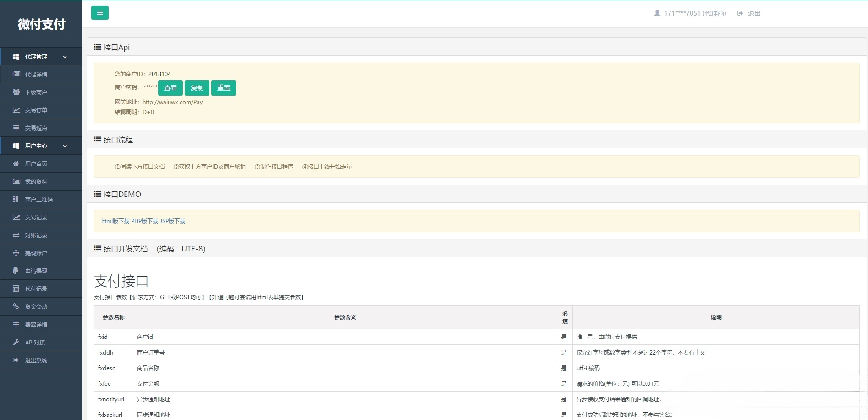Open 商户二维码 QR code page
This screenshot has height=420, width=868.
pyautogui.click(x=16, y=199)
